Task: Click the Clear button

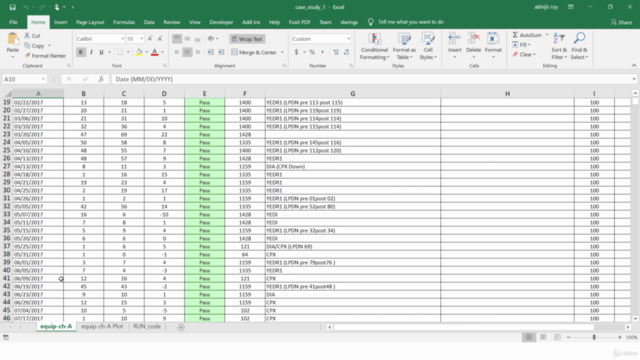Action: tap(524, 54)
